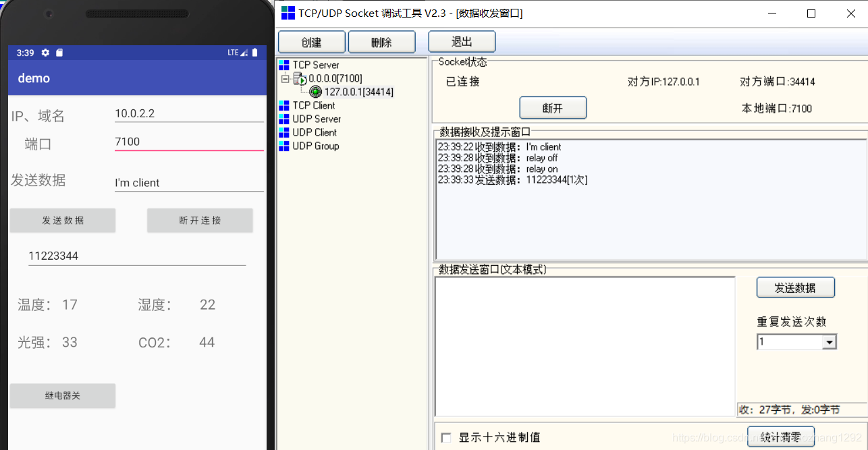Click the 删除 button

coord(381,41)
